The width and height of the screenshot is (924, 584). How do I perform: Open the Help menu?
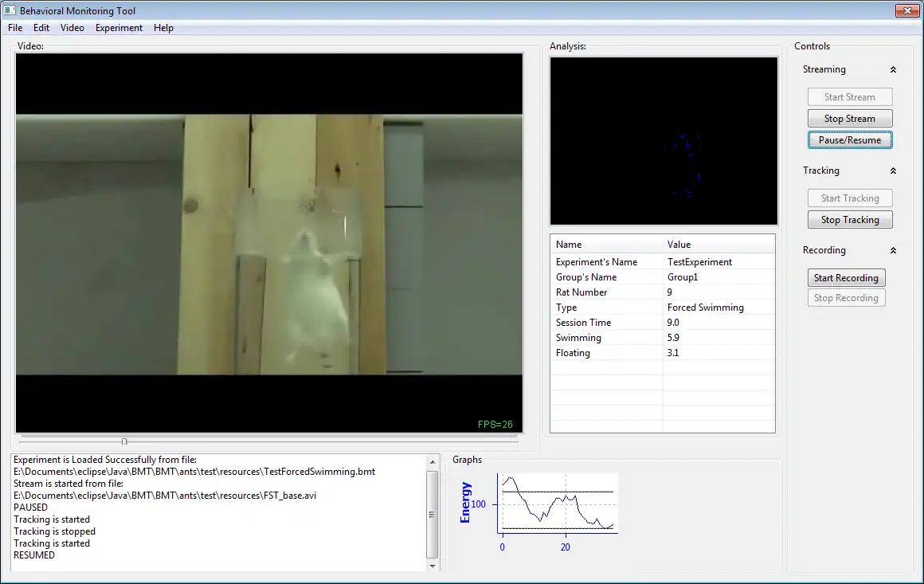click(163, 28)
